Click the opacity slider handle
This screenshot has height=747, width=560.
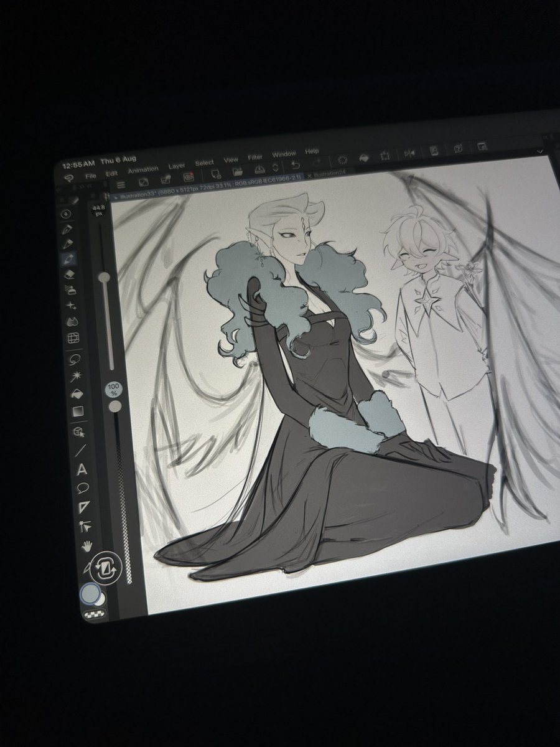point(115,406)
